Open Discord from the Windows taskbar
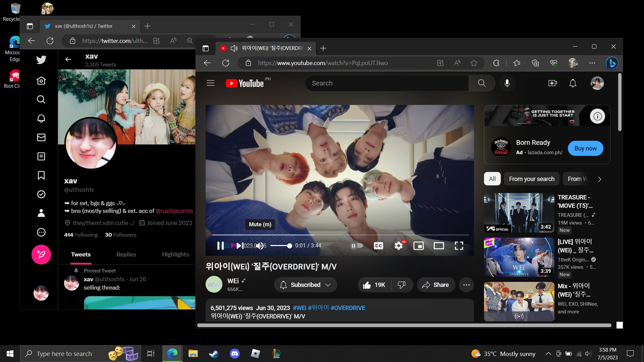The height and width of the screenshot is (362, 644). 234,354
